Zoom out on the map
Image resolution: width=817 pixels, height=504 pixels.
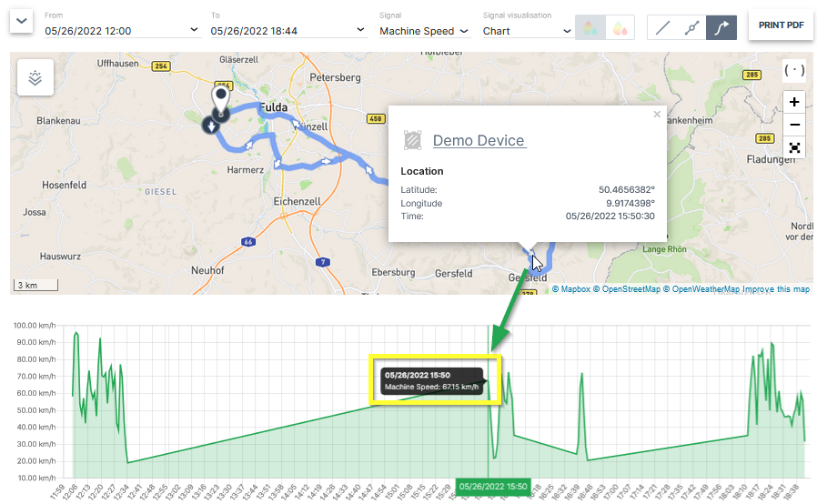click(794, 125)
